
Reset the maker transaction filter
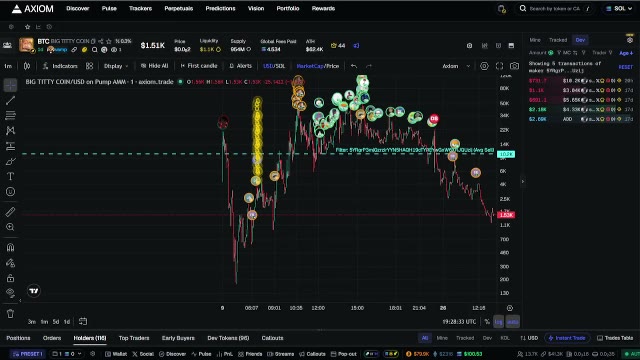625,67
